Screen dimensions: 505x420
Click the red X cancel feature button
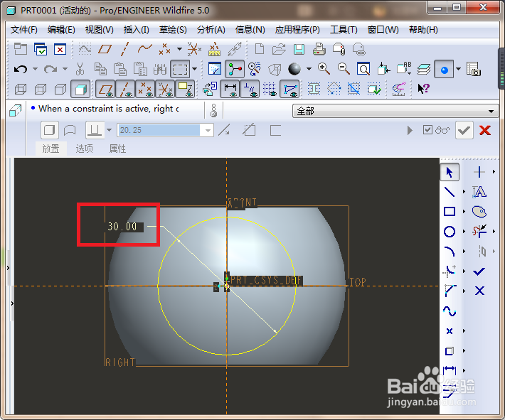pos(485,130)
